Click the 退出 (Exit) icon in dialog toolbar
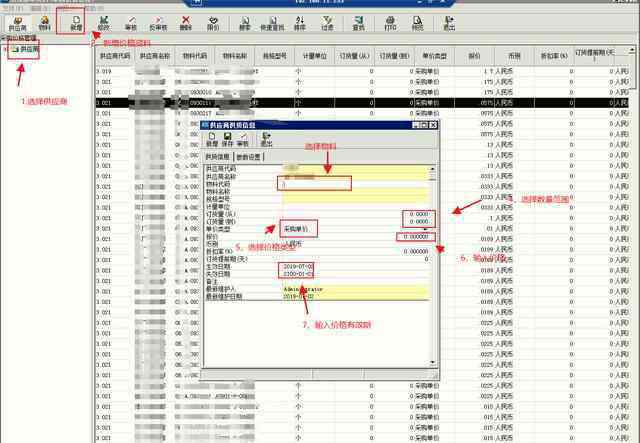 (x=264, y=139)
